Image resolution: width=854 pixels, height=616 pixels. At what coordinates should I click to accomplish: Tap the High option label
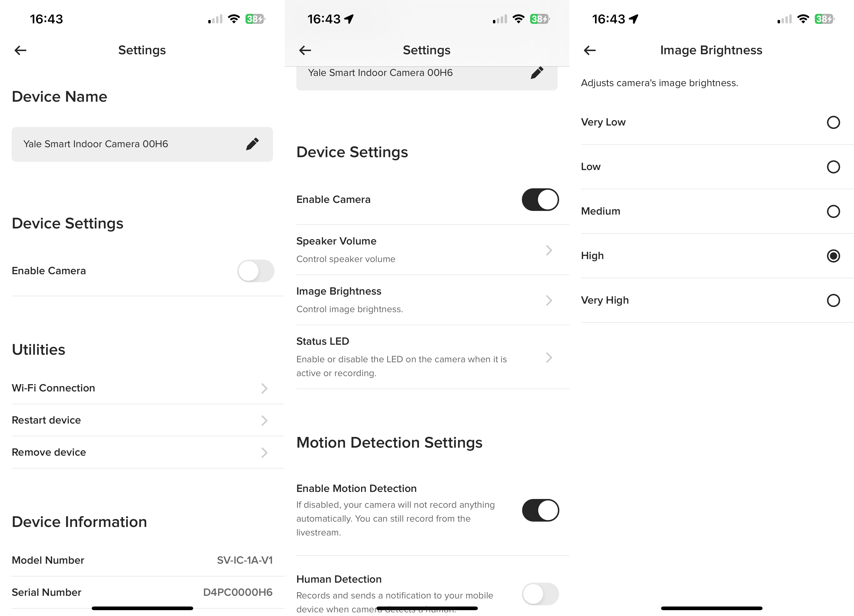(x=592, y=256)
